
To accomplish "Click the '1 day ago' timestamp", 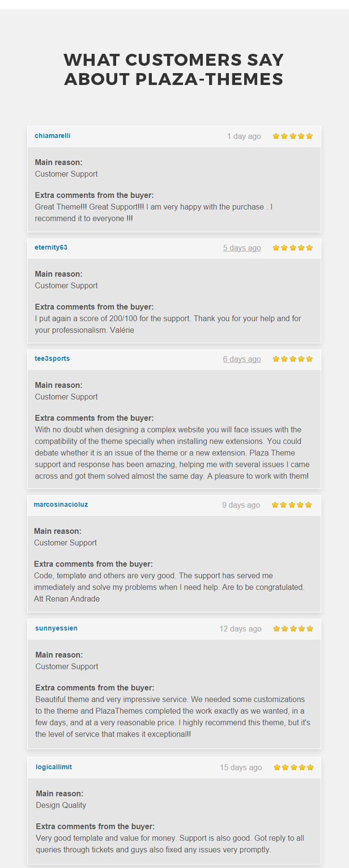I will click(244, 136).
